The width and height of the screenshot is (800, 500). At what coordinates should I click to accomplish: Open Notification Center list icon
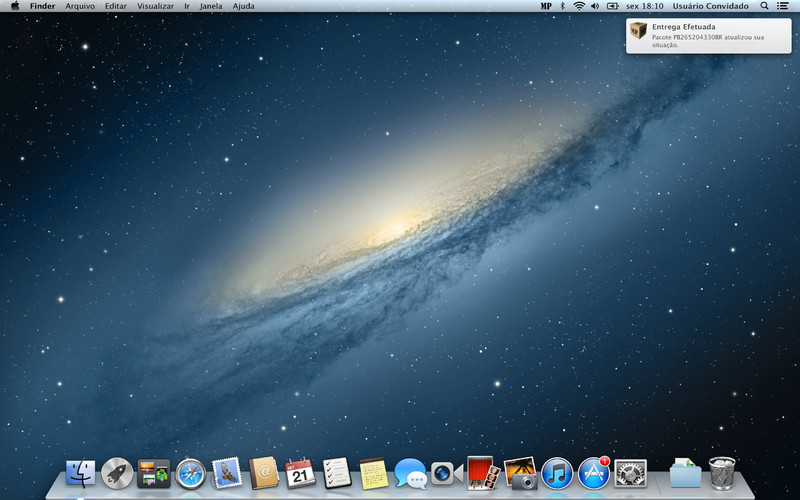click(x=782, y=6)
